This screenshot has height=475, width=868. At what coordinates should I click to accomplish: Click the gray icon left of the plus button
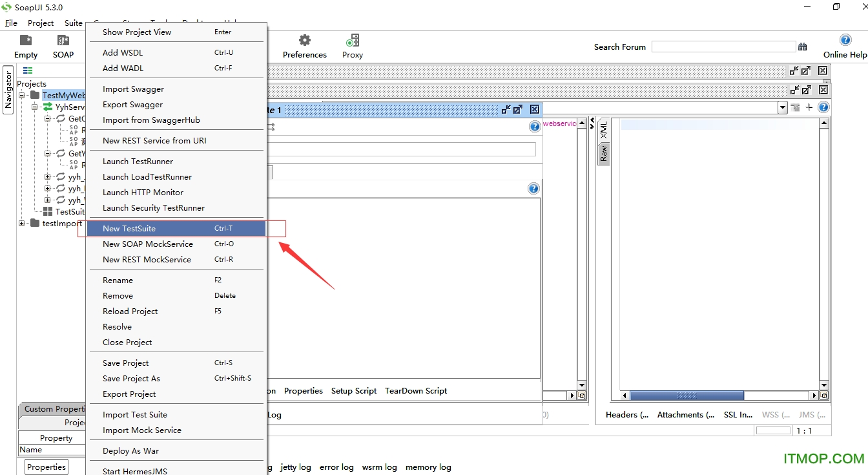click(x=795, y=107)
